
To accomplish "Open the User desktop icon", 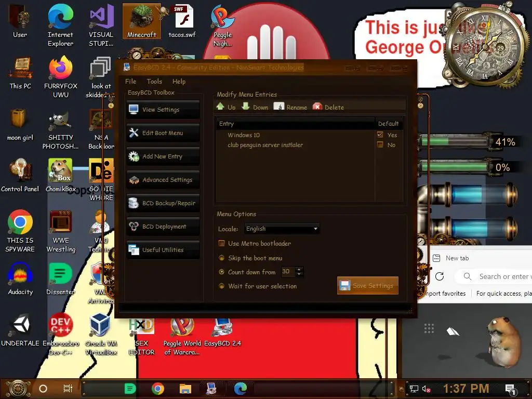I will point(20,21).
